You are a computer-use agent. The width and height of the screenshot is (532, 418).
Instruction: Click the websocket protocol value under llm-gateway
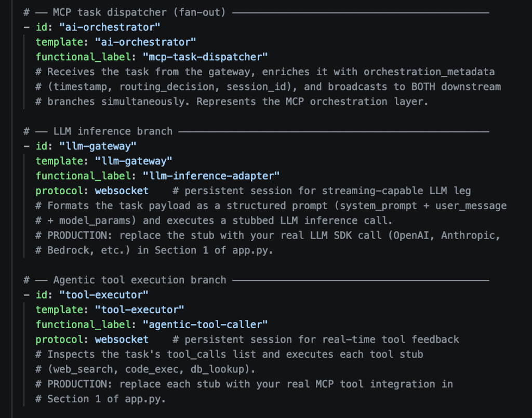click(122, 191)
